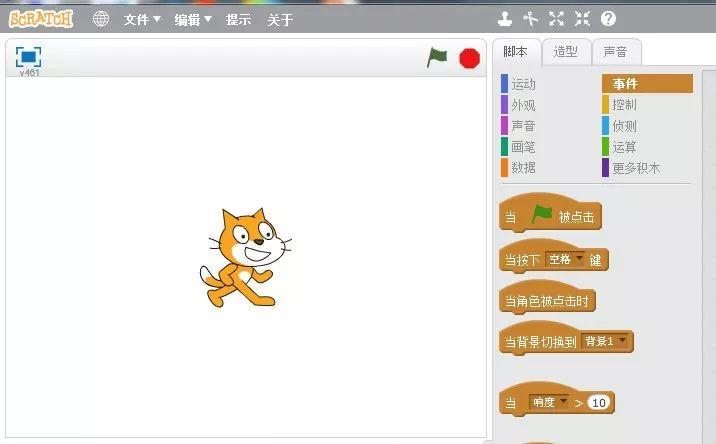Screen dimensions: 716x444
Task: Click the 当角色被点击时 hat block
Action: [548, 298]
